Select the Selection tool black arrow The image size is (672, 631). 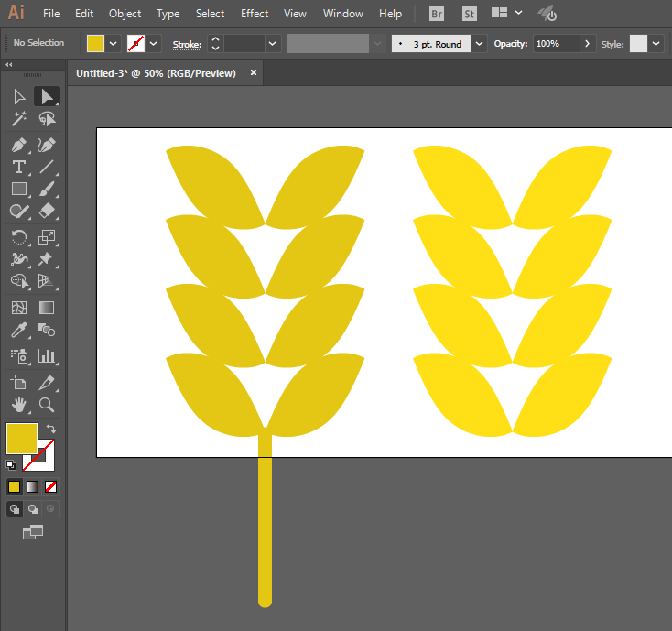[19, 96]
